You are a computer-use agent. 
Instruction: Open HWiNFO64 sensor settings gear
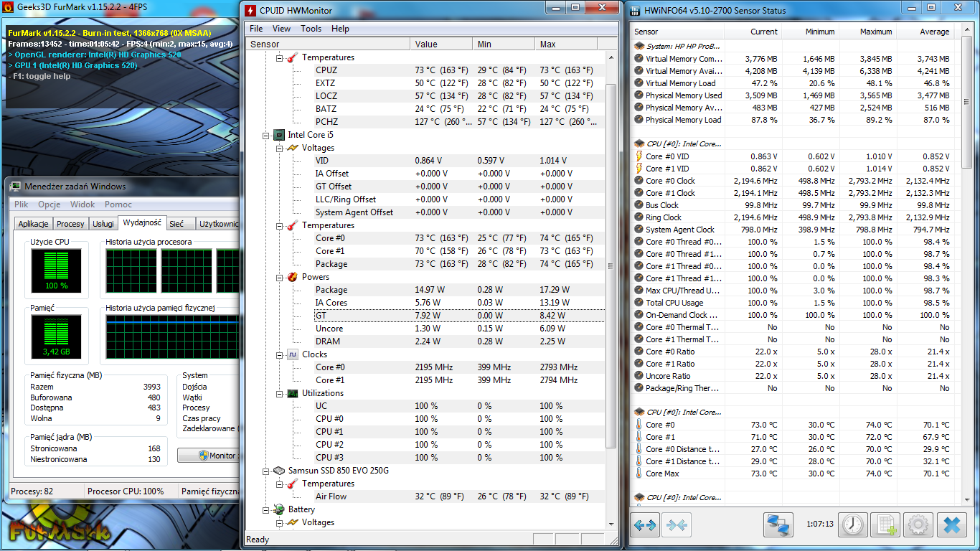click(918, 525)
